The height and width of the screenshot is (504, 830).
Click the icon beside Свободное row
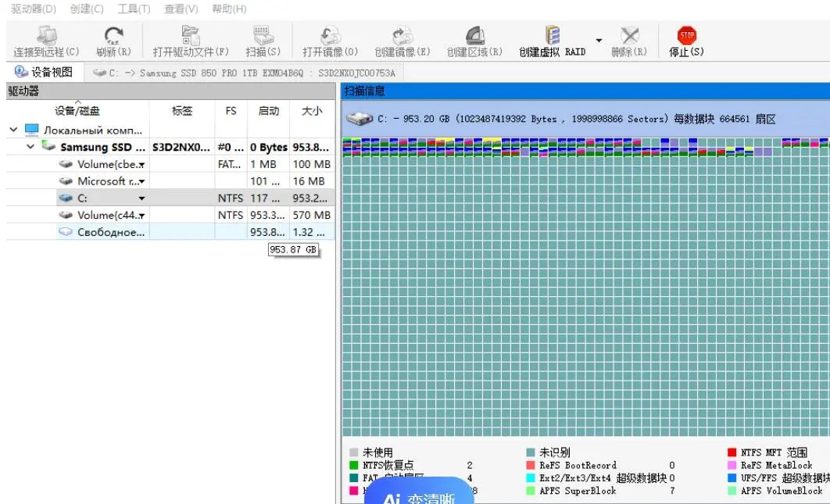[66, 232]
